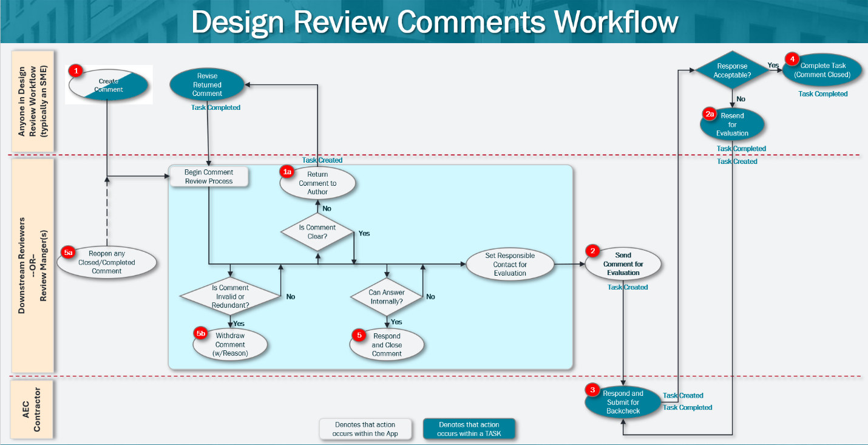Click the red step 1 badge
The height and width of the screenshot is (445, 868).
[x=76, y=71]
